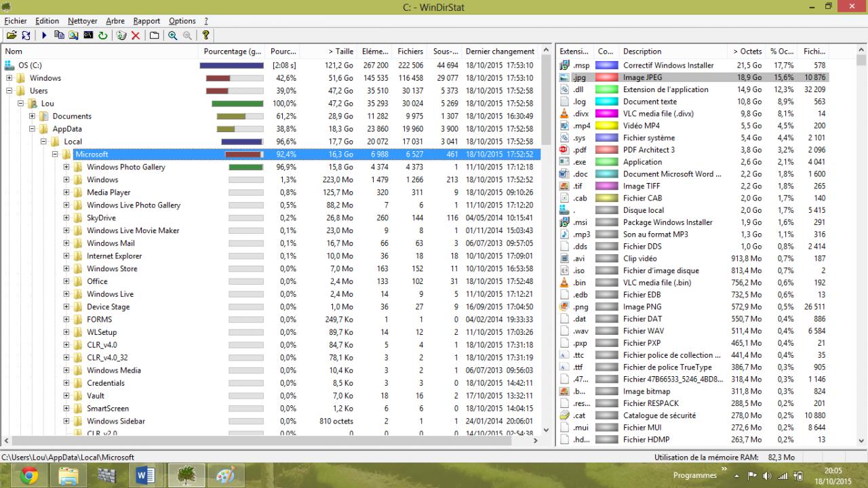Open the Nettoyer menu
This screenshot has height=488, width=868.
point(83,21)
